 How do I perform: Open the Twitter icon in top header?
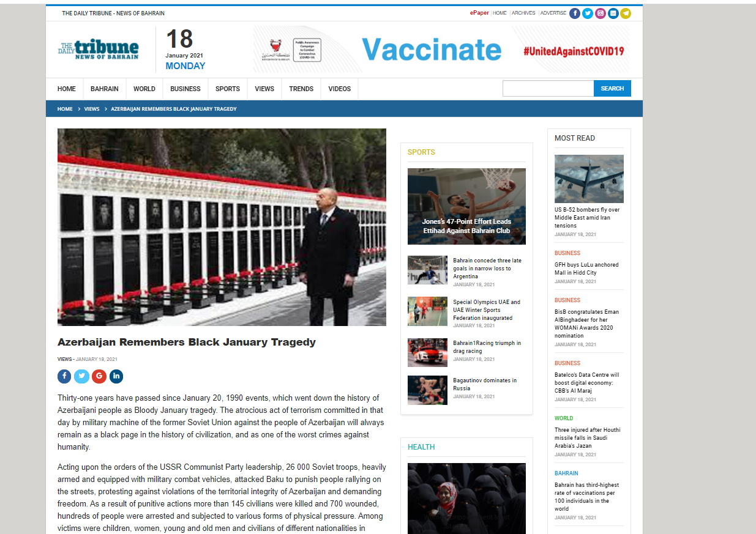pyautogui.click(x=588, y=13)
